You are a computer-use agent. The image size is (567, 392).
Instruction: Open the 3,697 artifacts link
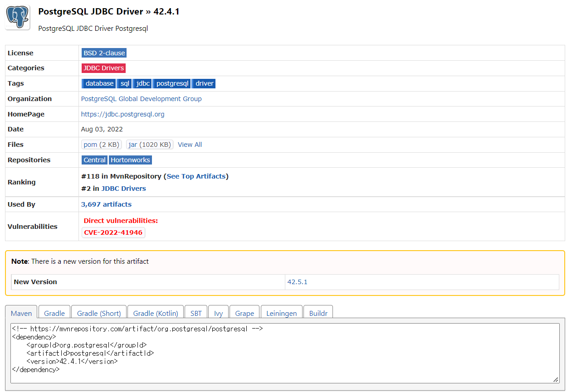click(x=106, y=204)
